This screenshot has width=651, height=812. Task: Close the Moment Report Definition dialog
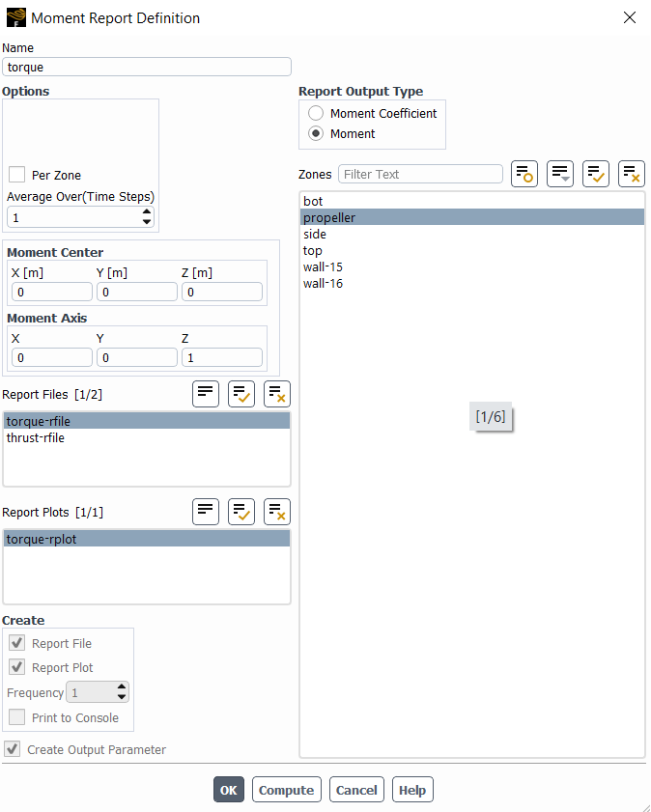point(630,17)
